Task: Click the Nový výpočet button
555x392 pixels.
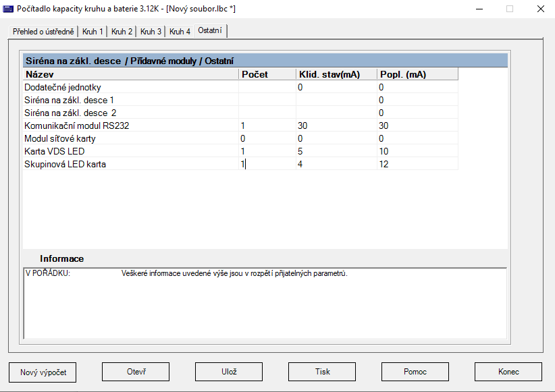Action: tap(43, 372)
